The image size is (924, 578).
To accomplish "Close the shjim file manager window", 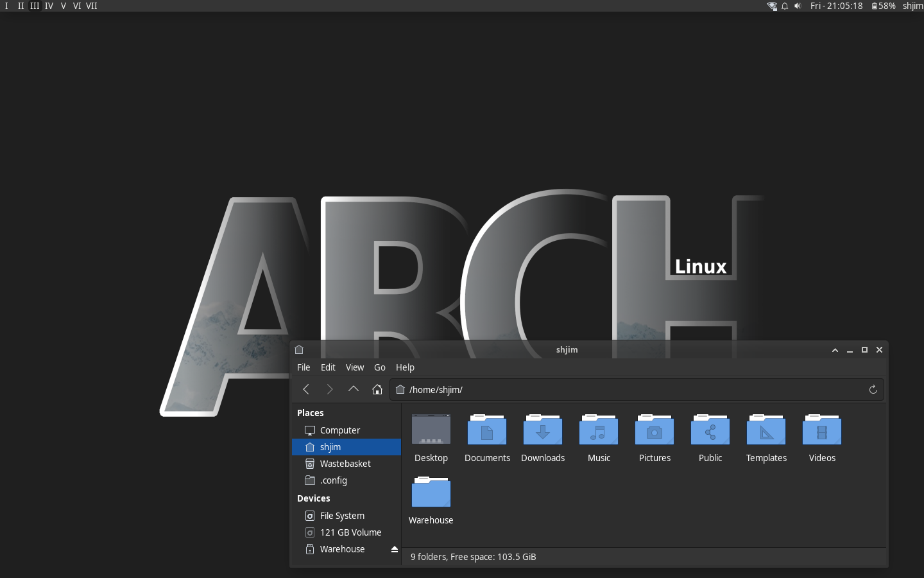I will [x=879, y=350].
